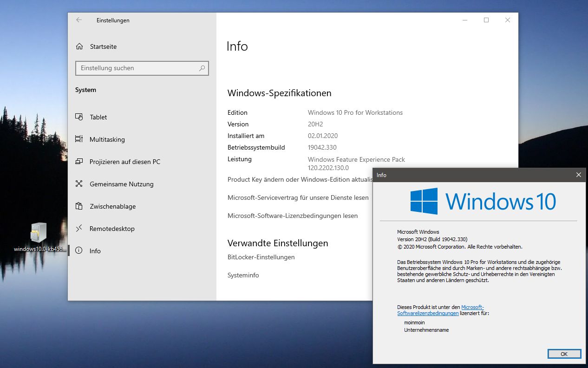Image resolution: width=588 pixels, height=368 pixels.
Task: Click the 'Installiert am' label
Action: click(x=246, y=136)
